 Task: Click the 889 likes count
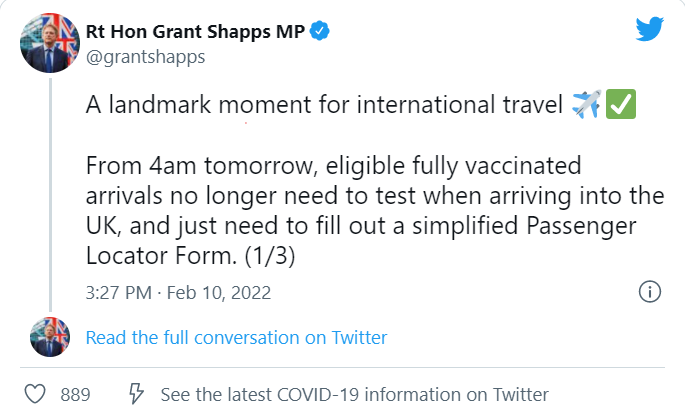[75, 395]
